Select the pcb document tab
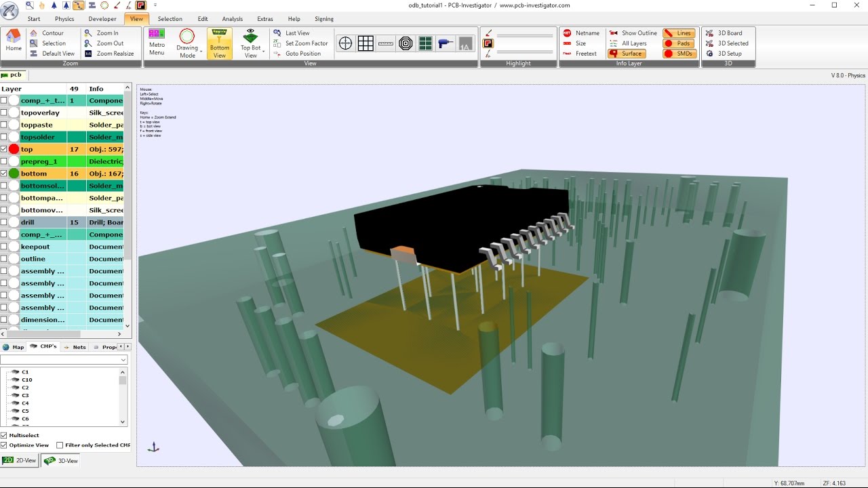This screenshot has height=488, width=868. click(14, 75)
